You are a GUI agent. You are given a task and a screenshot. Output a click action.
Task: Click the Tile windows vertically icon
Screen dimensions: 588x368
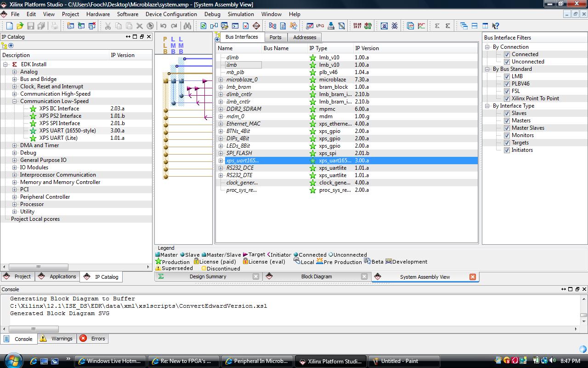tap(485, 26)
